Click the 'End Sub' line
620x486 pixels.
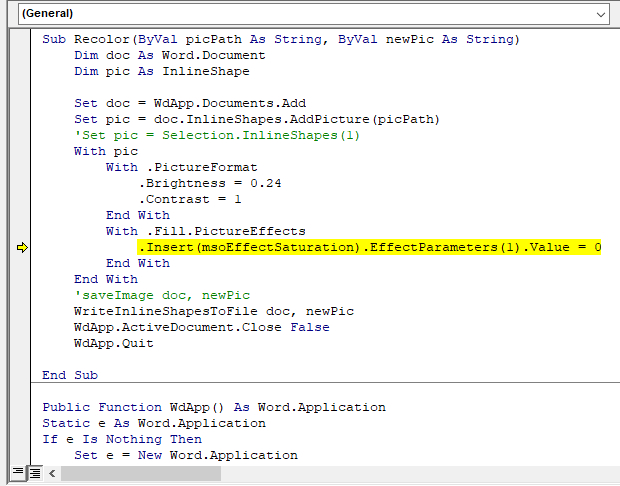coord(70,375)
